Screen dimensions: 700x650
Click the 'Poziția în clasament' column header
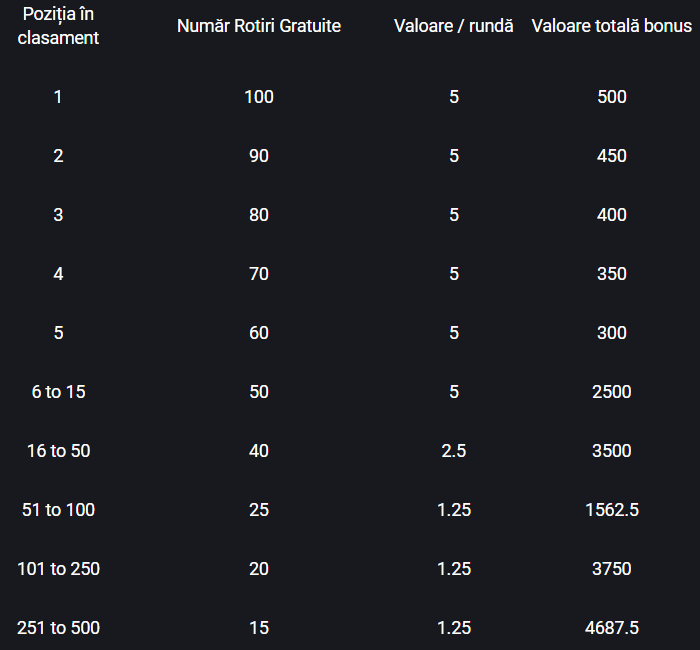[58, 26]
